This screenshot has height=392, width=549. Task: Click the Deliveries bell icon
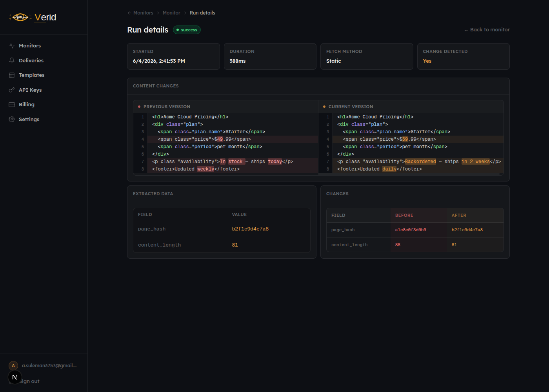pos(12,60)
